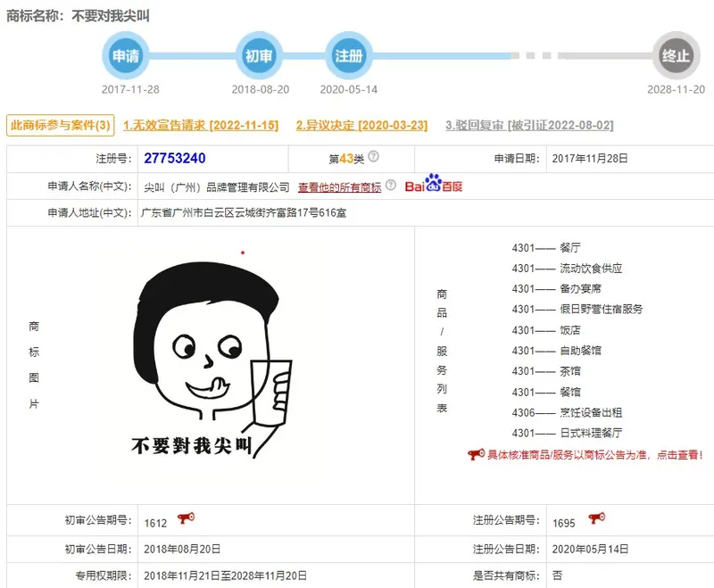This screenshot has height=588, width=714.
Task: Click megaphone icon beside issue 1695
Action: 596,518
